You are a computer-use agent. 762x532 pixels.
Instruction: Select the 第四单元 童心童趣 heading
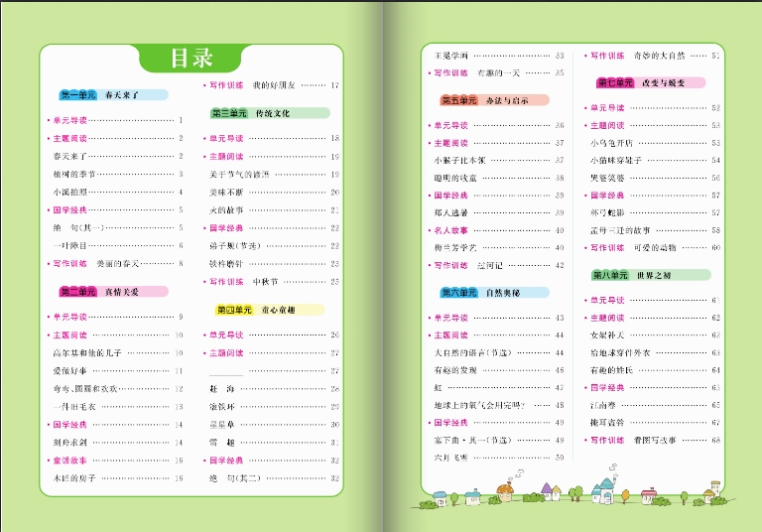pyautogui.click(x=268, y=310)
